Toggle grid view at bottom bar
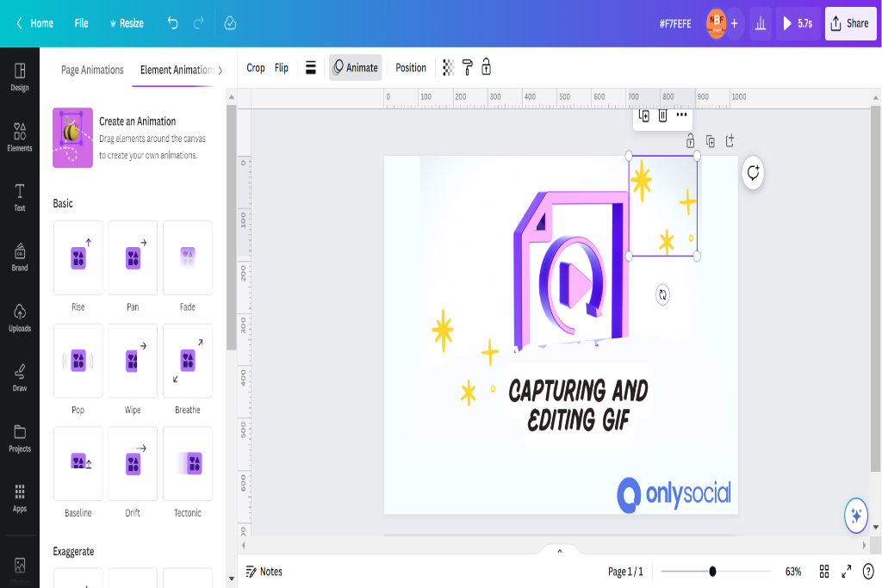The width and height of the screenshot is (882, 588). pyautogui.click(x=824, y=572)
